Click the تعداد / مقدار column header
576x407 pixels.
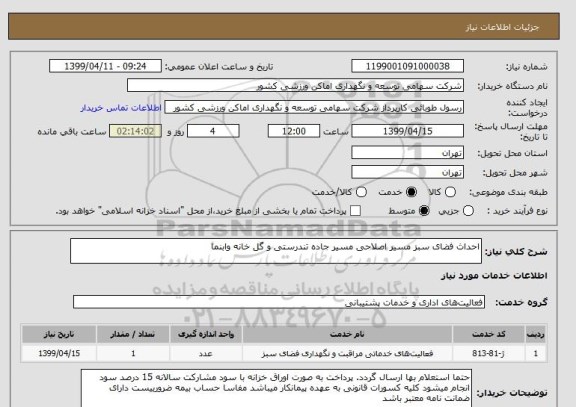pos(133,334)
